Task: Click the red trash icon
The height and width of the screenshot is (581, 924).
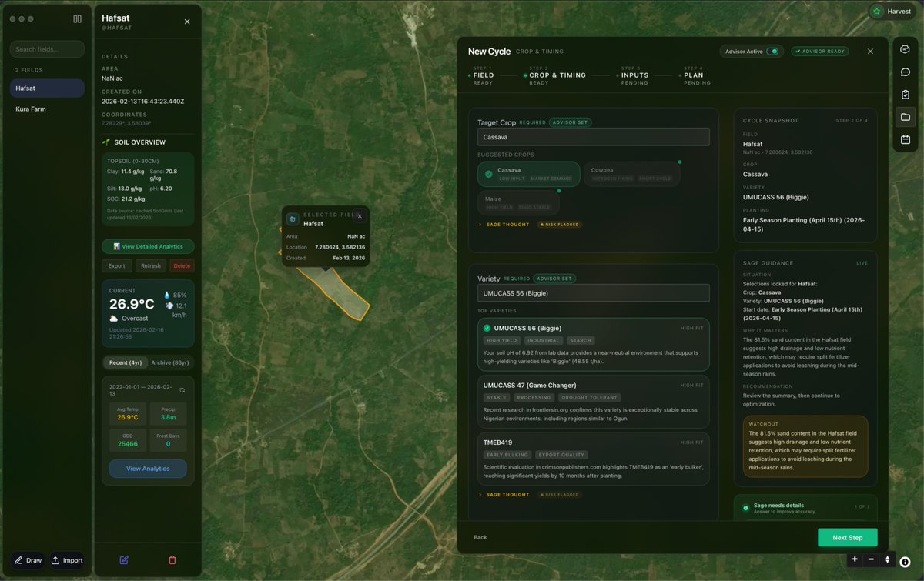Action: pos(172,560)
